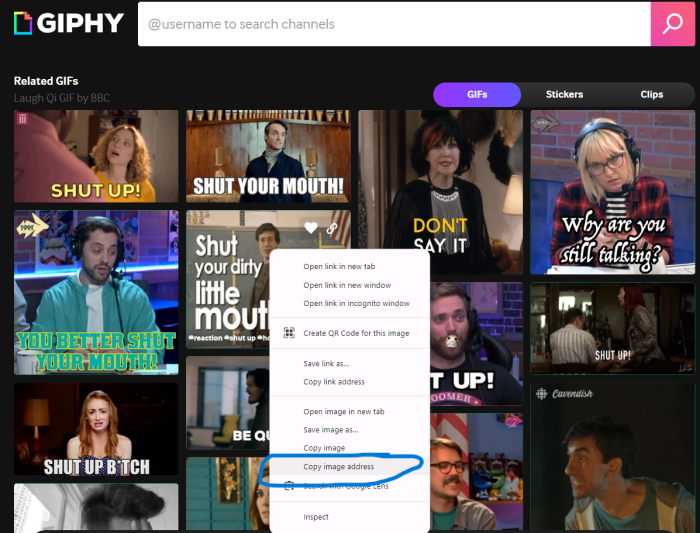Open the SHUT YOUR MOUTH! GIF

tap(268, 156)
